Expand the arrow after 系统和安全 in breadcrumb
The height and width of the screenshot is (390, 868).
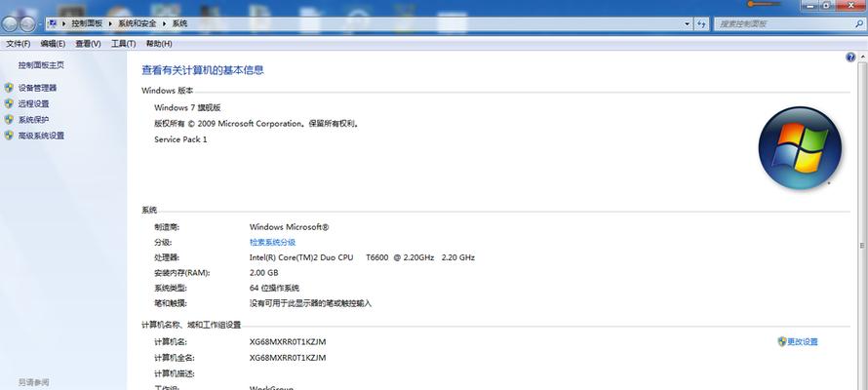[x=165, y=23]
